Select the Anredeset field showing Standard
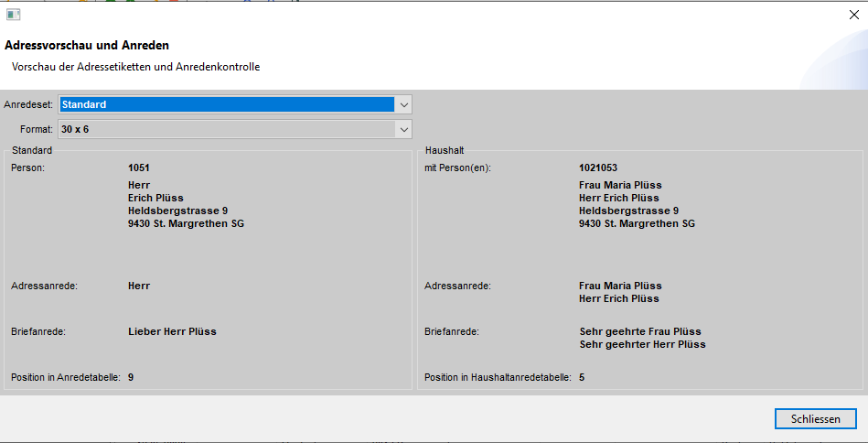The image size is (868, 443). pyautogui.click(x=226, y=104)
